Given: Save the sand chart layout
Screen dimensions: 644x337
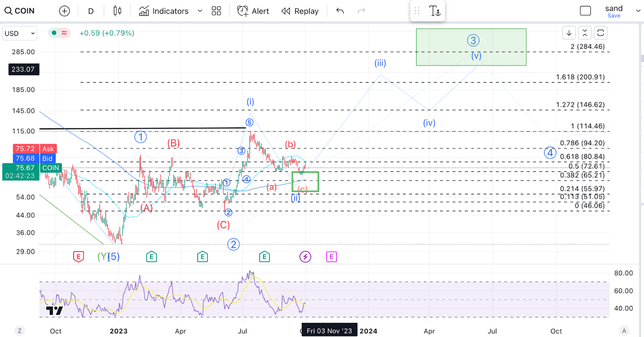Looking at the screenshot, I should tap(614, 16).
